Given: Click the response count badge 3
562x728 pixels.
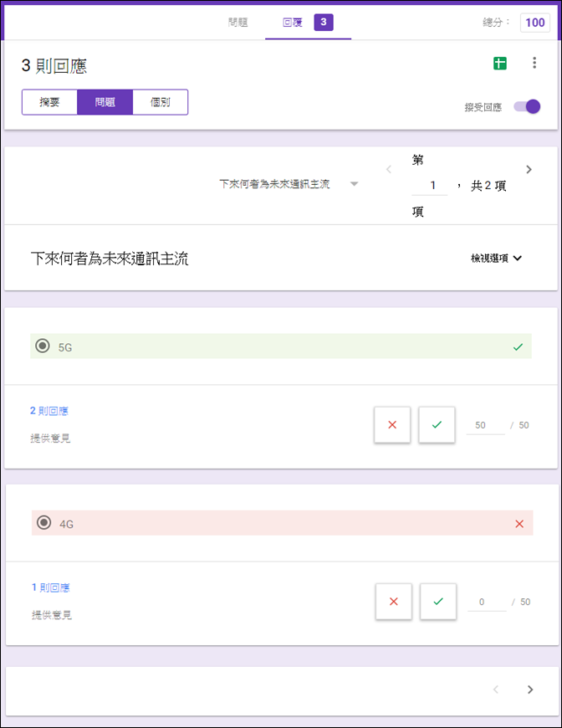Looking at the screenshot, I should click(x=324, y=22).
